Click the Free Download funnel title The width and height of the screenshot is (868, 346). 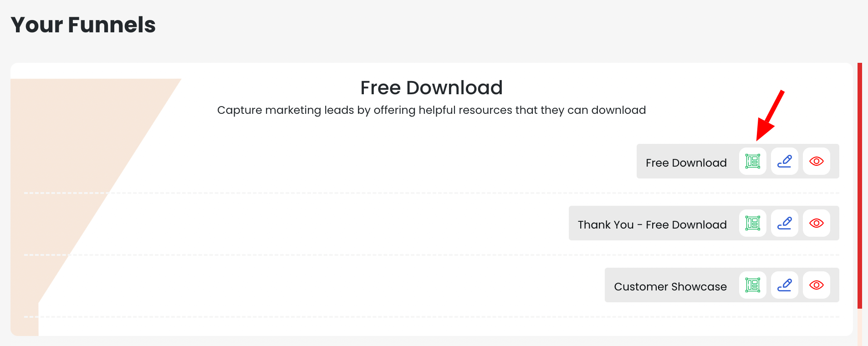tap(431, 87)
